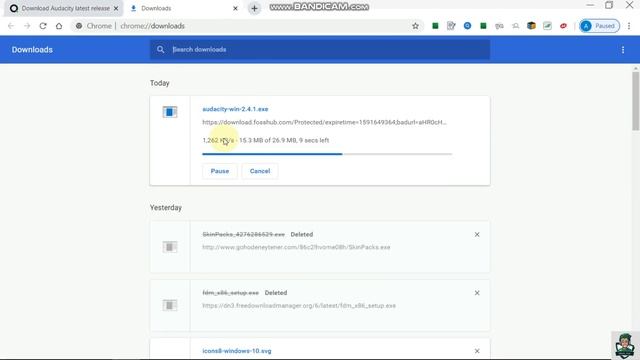The width and height of the screenshot is (640, 360).
Task: Click the audacity file type icon
Action: (170, 112)
